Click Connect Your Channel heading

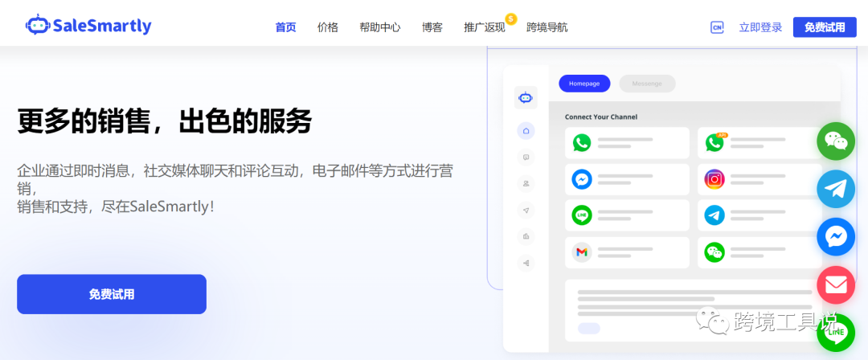600,117
